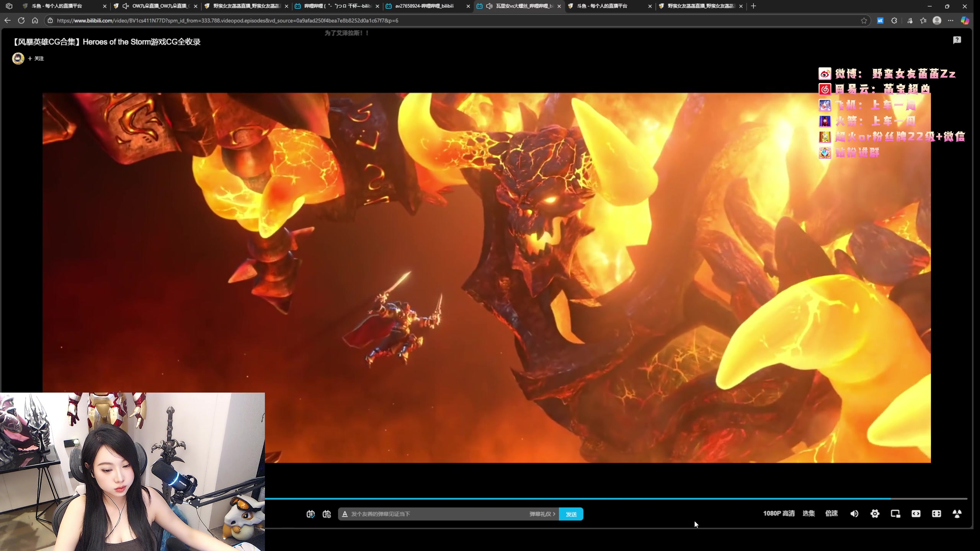Switch player to wide-screen mode

pyautogui.click(x=916, y=514)
